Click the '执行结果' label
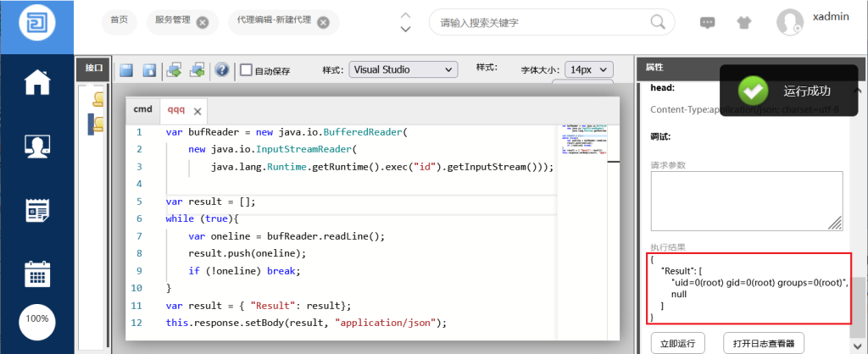 pyautogui.click(x=668, y=246)
